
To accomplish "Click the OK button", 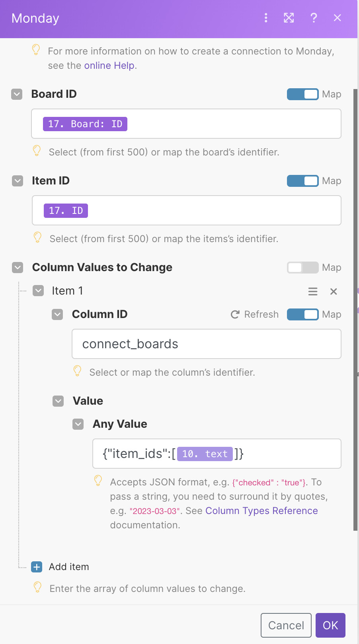I will click(330, 625).
